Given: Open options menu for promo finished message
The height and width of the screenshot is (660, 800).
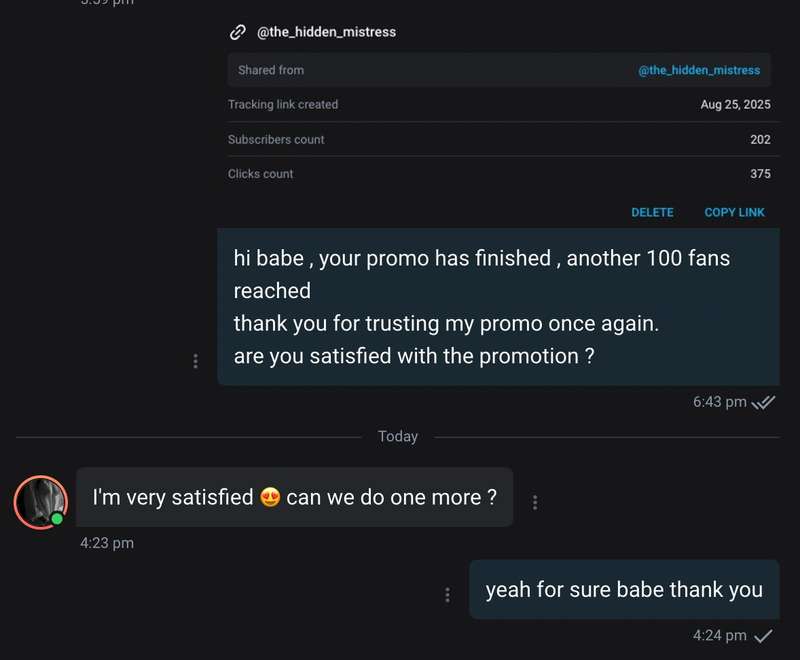Looking at the screenshot, I should coord(195,361).
